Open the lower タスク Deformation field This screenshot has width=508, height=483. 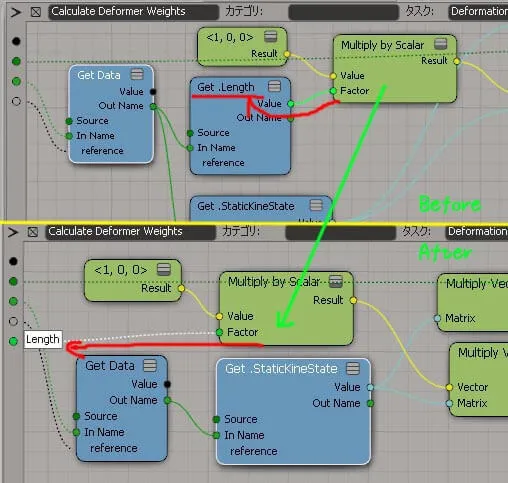pyautogui.click(x=477, y=232)
